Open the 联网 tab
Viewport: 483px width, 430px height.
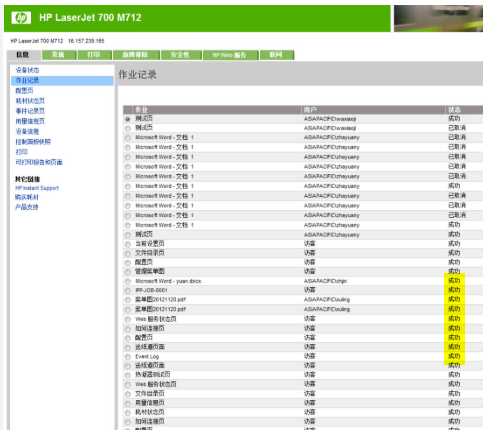(x=276, y=55)
